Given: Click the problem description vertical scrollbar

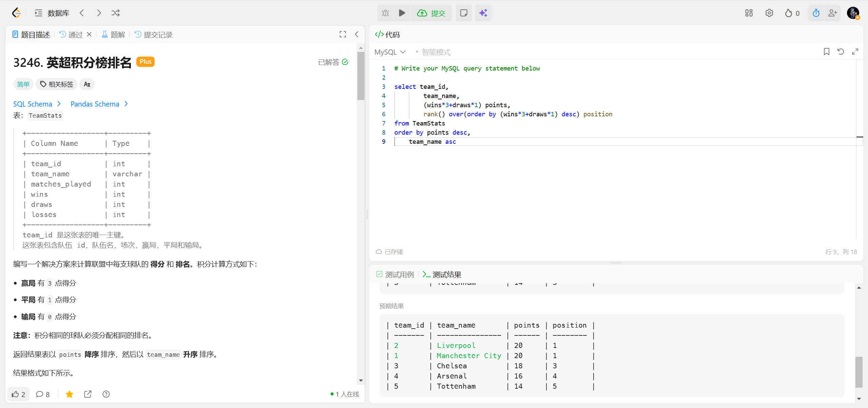Looking at the screenshot, I should point(361,76).
